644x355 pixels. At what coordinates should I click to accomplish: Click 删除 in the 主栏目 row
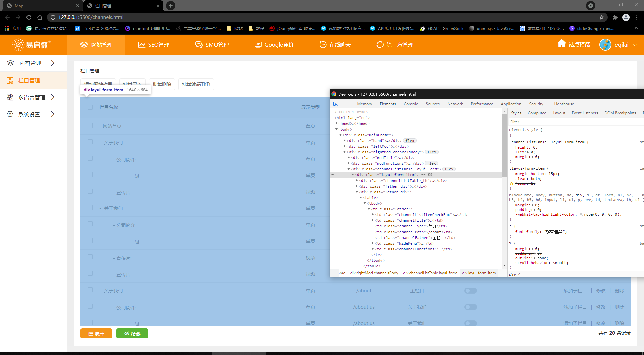pos(619,291)
